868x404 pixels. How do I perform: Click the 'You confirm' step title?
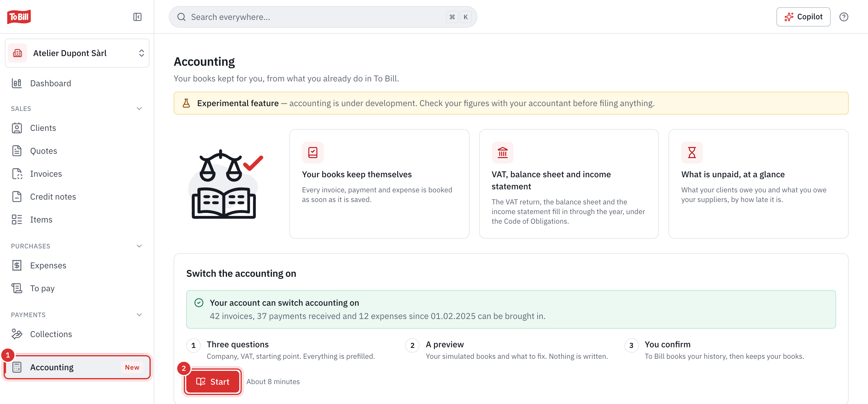pos(667,344)
